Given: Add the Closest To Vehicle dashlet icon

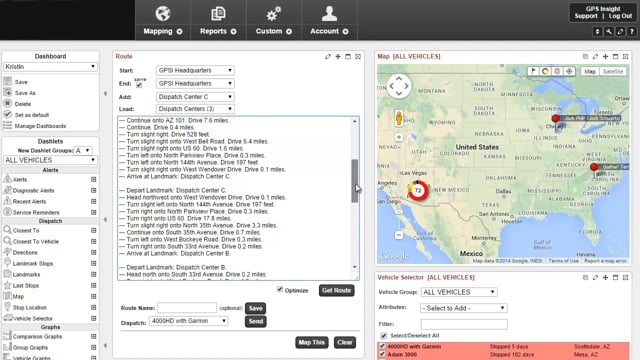Looking at the screenshot, I should (x=93, y=241).
